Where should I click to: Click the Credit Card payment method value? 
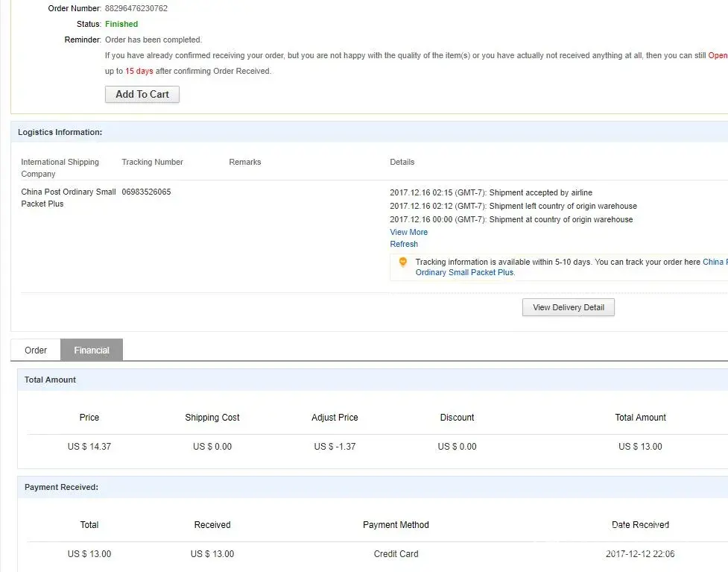(x=396, y=554)
